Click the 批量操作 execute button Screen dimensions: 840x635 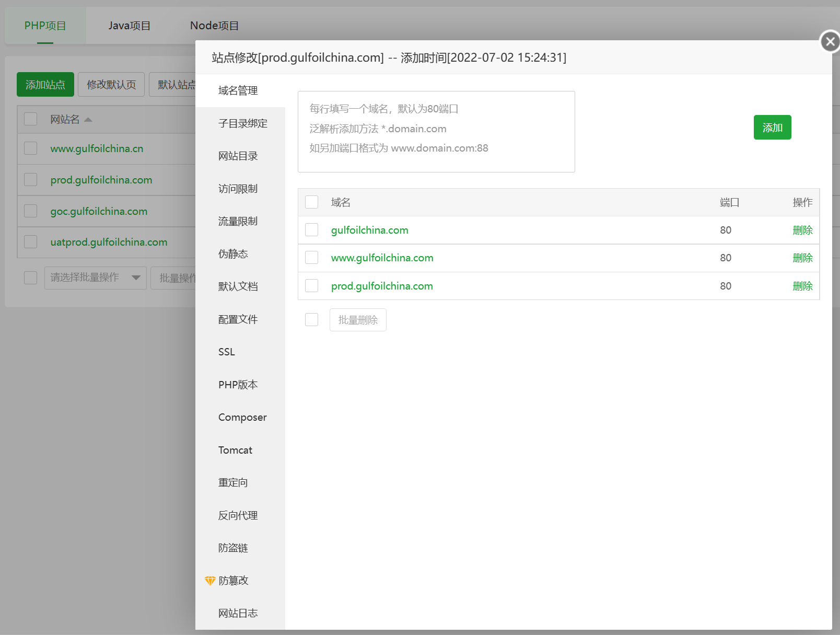click(x=173, y=278)
